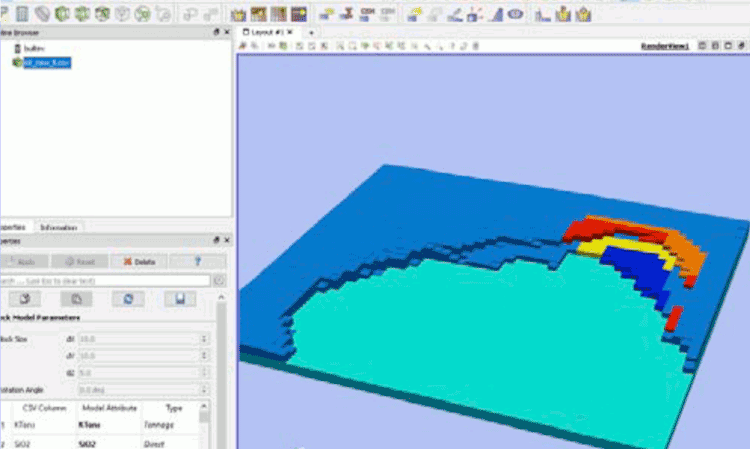The image size is (750, 449).
Task: Adjust the dZ block size stepper
Action: (x=205, y=371)
